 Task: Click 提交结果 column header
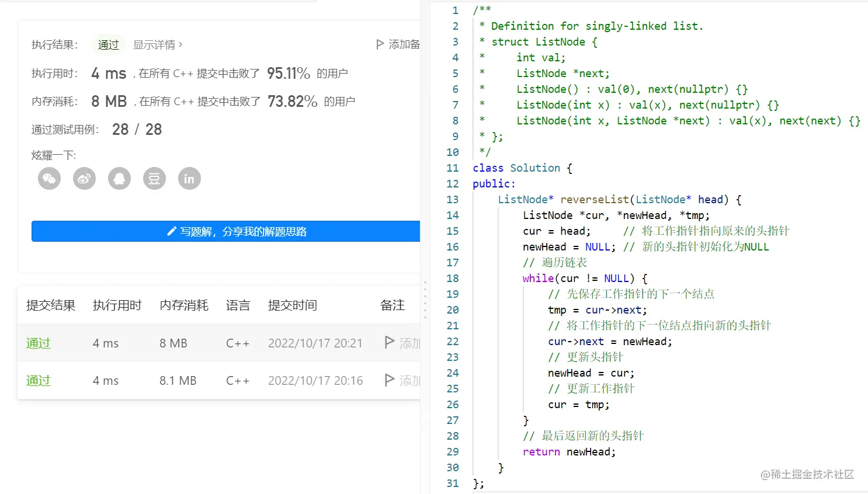(x=51, y=305)
